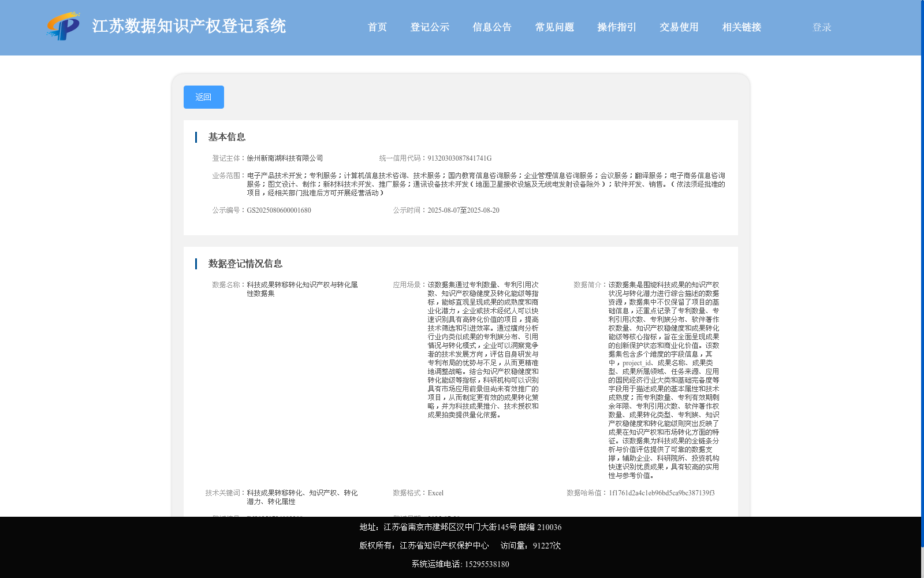924x578 pixels.
Task: Click the 基本信息 section heading
Action: pos(227,137)
